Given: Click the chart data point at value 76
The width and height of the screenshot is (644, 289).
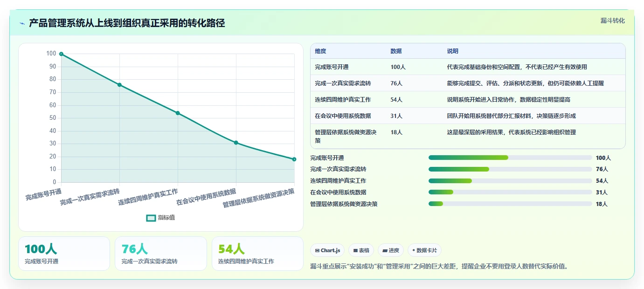Looking at the screenshot, I should 119,85.
